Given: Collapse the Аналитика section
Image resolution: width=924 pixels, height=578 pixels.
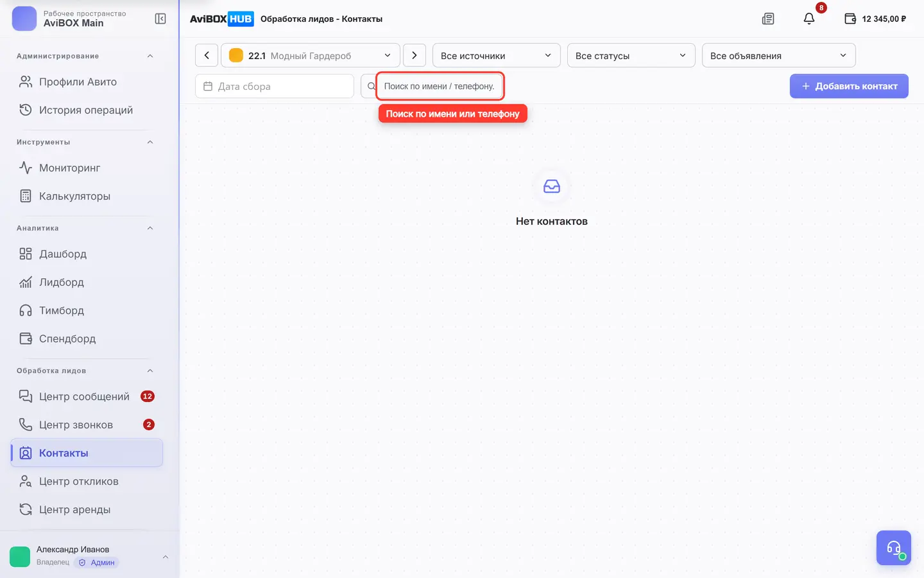Looking at the screenshot, I should tap(150, 228).
